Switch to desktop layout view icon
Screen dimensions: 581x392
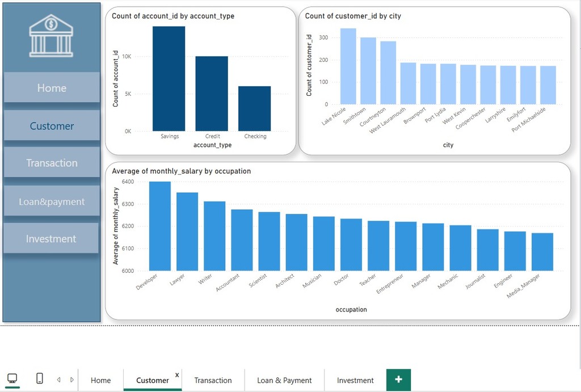(x=12, y=379)
